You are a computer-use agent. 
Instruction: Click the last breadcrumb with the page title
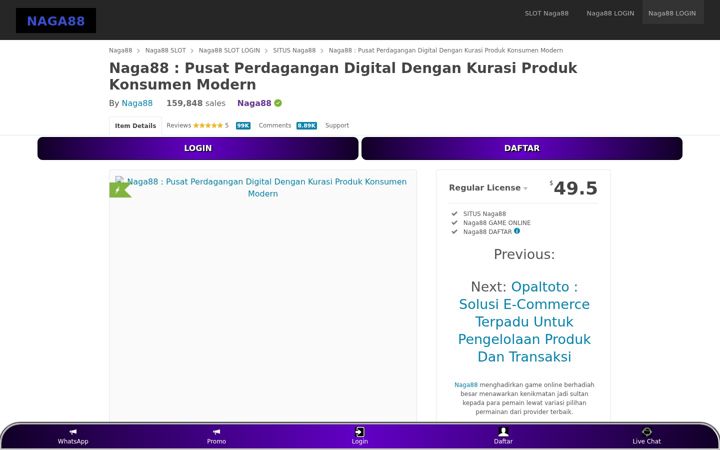point(445,51)
